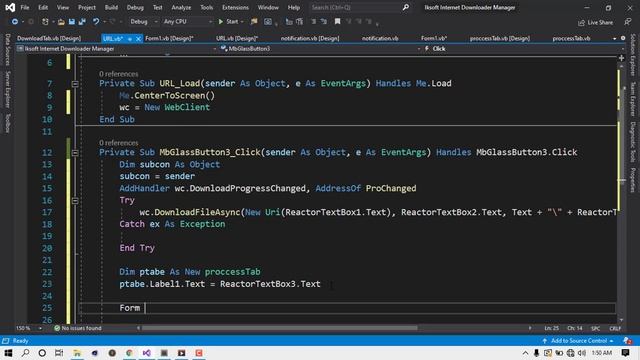Open notifications icon in blue status bar
This screenshot has height=360, width=640.
627,341
